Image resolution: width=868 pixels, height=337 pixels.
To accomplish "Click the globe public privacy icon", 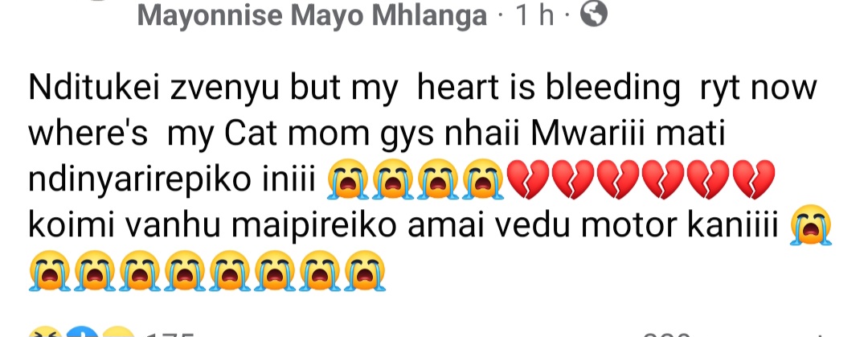I will 593,14.
